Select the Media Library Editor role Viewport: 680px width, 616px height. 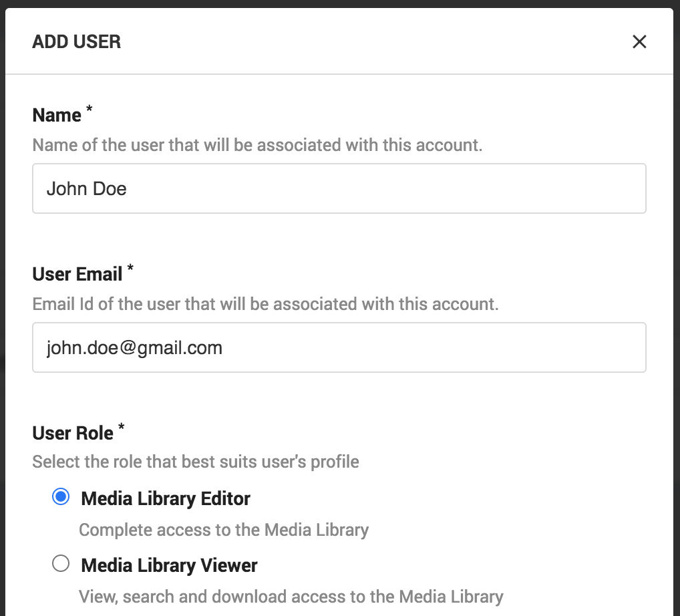click(61, 496)
